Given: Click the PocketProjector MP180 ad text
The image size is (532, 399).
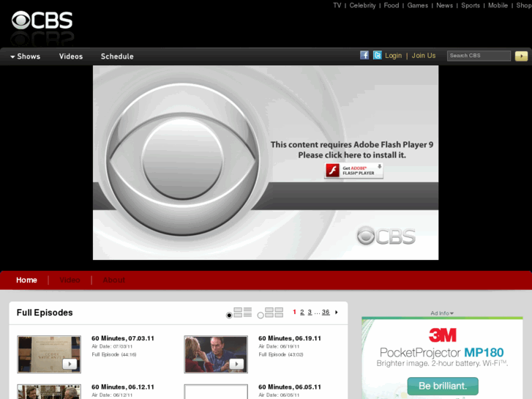Looking at the screenshot, I should (x=442, y=352).
